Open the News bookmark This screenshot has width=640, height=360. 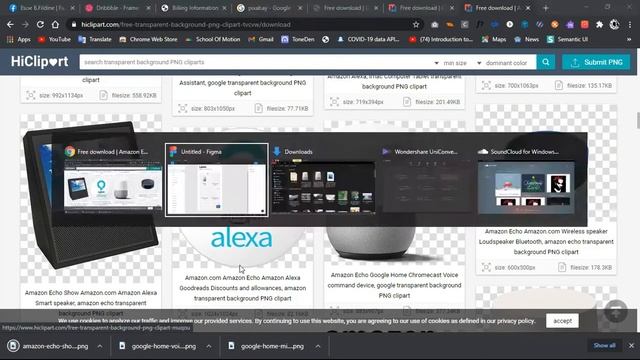(x=527, y=39)
